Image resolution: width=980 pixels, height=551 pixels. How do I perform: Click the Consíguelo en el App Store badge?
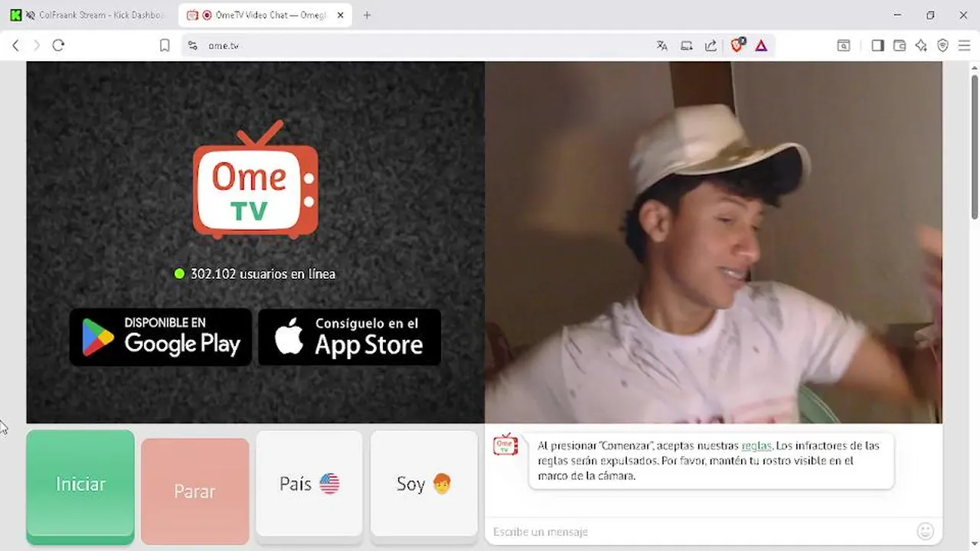point(349,337)
